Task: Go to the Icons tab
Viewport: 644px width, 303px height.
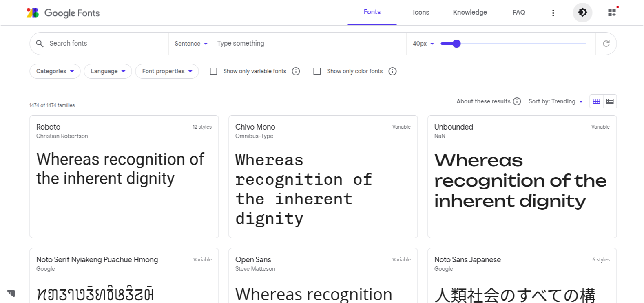Action: tap(421, 13)
